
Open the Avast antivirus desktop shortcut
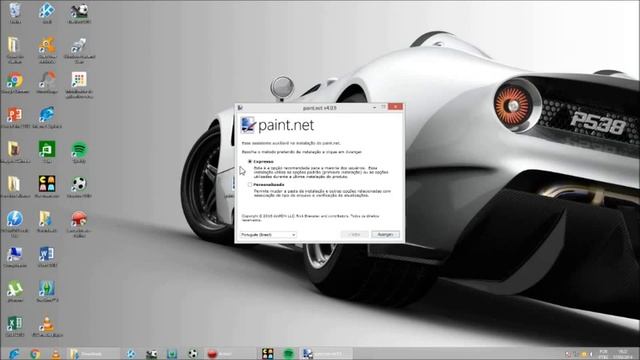pyautogui.click(x=47, y=50)
